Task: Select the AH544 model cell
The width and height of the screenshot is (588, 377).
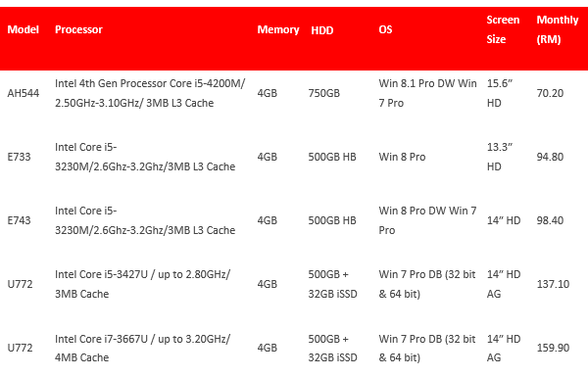Action: click(24, 93)
